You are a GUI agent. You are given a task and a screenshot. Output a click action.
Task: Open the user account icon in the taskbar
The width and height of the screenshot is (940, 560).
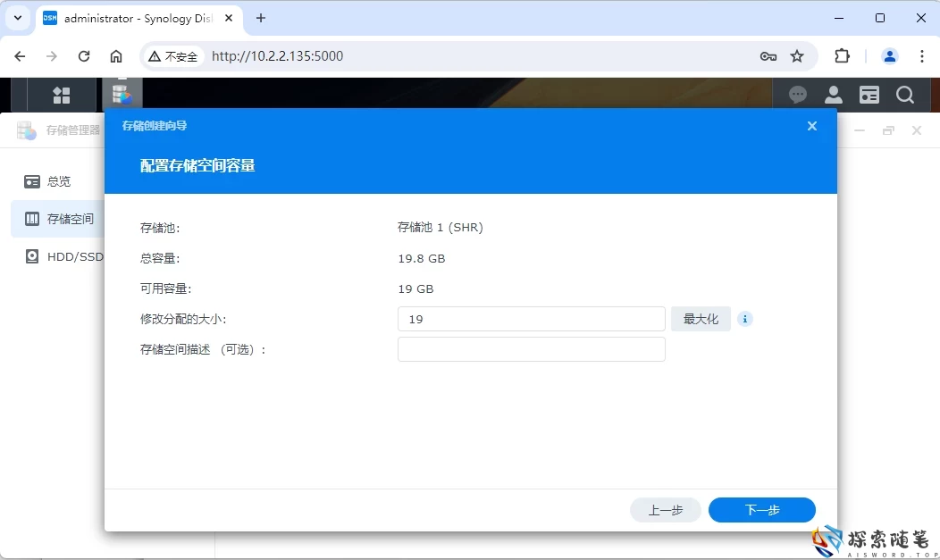pos(833,95)
